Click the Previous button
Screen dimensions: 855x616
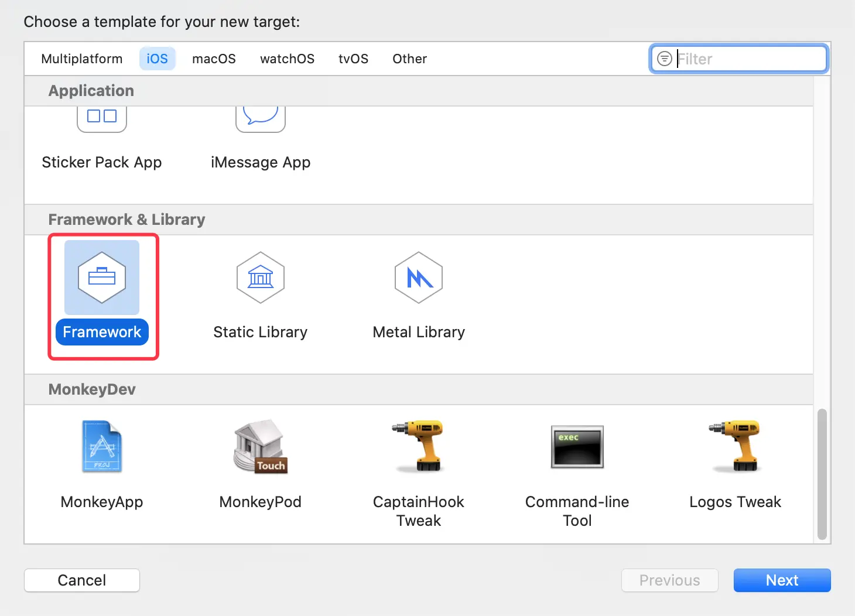[x=670, y=580]
